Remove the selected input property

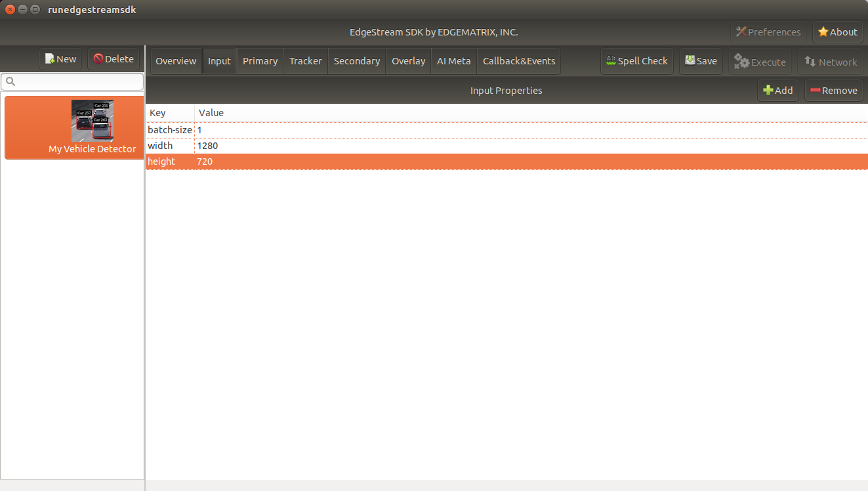(834, 91)
